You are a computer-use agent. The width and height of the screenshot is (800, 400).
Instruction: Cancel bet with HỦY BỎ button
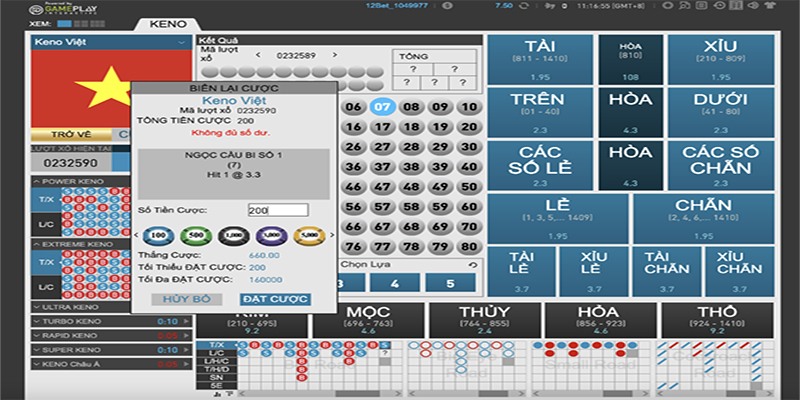pos(187,299)
